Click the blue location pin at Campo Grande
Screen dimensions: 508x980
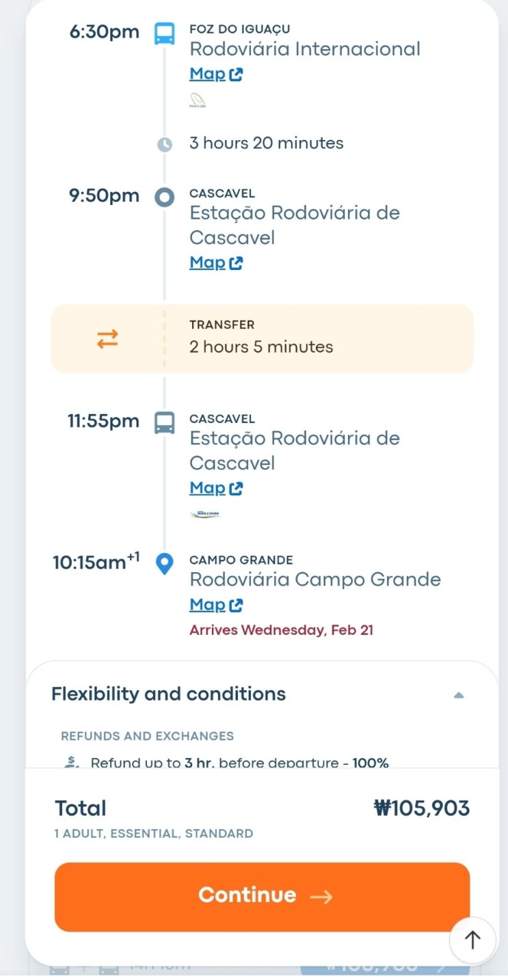tap(164, 564)
